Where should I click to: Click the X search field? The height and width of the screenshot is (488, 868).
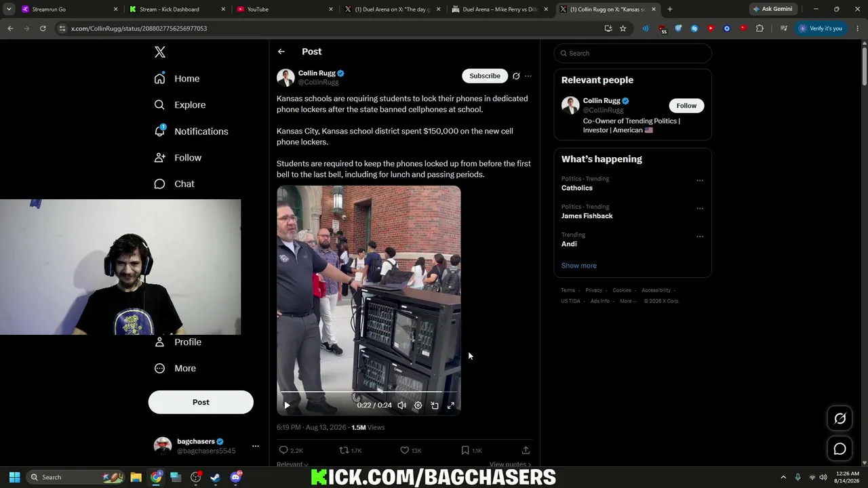[633, 54]
